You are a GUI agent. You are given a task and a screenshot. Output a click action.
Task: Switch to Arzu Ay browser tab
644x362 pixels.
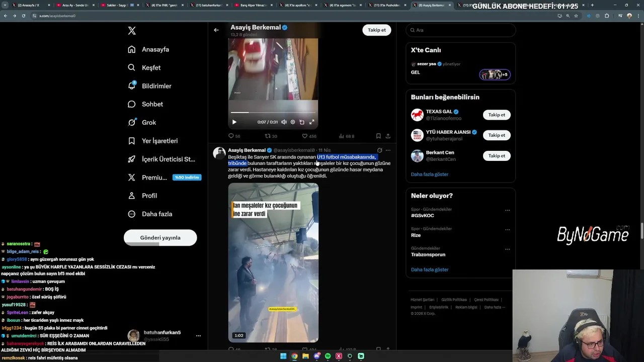coord(74,5)
